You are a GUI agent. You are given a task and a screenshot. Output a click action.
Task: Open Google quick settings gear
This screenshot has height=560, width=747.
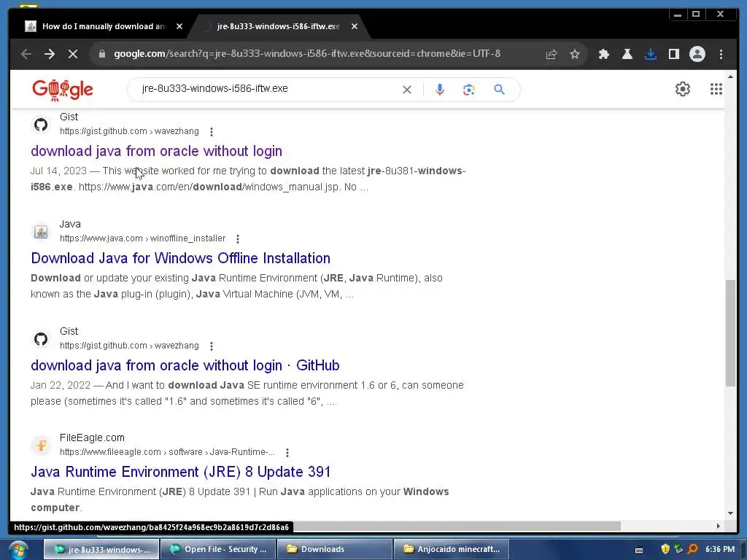tap(683, 89)
